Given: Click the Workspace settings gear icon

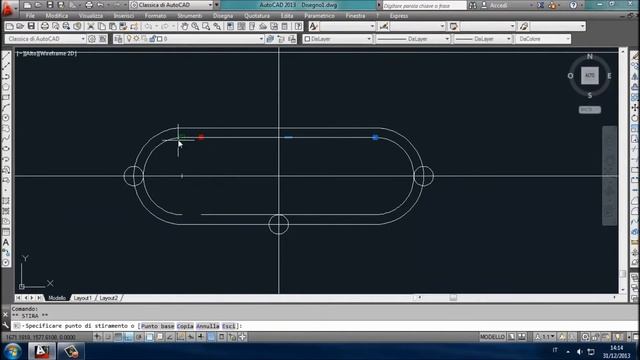Looking at the screenshot, I should (x=92, y=39).
